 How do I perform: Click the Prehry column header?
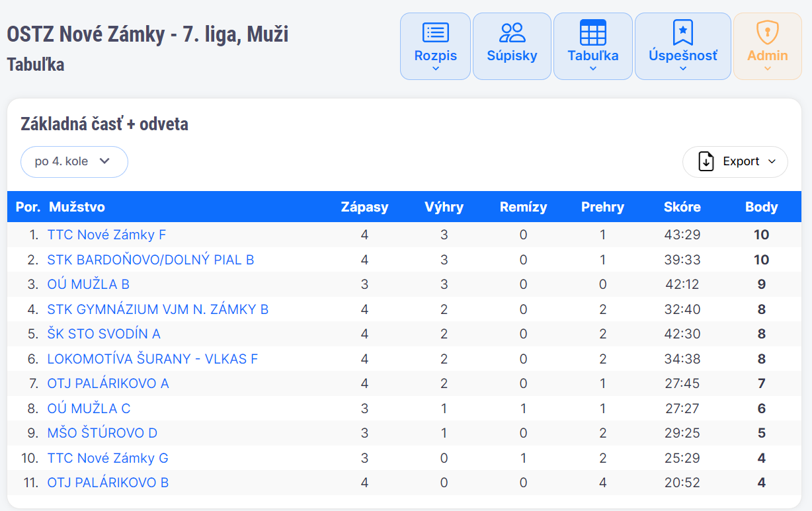click(602, 207)
